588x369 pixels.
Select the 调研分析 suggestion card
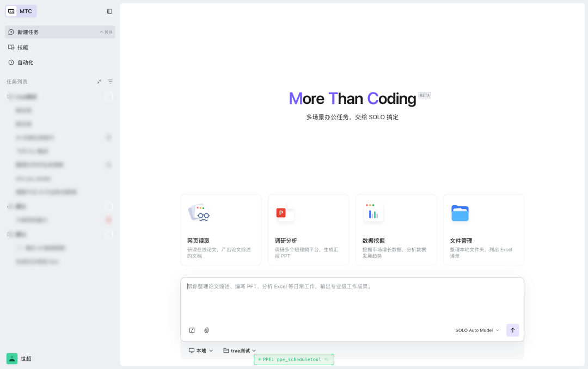point(309,230)
